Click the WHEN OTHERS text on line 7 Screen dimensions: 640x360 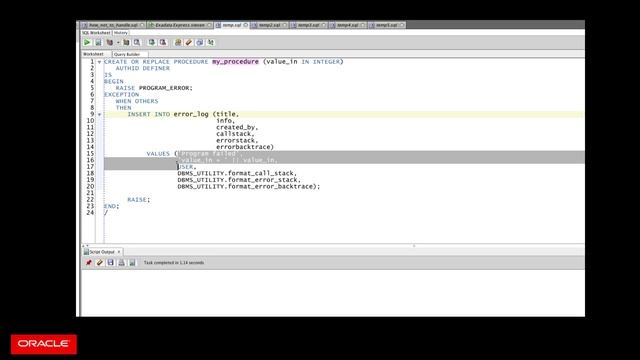coord(137,101)
